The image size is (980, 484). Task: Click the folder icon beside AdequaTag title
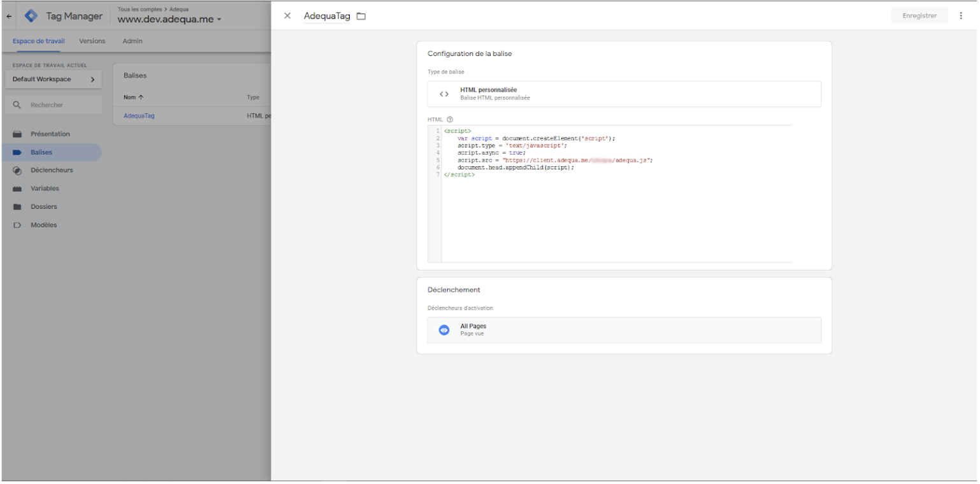point(361,16)
